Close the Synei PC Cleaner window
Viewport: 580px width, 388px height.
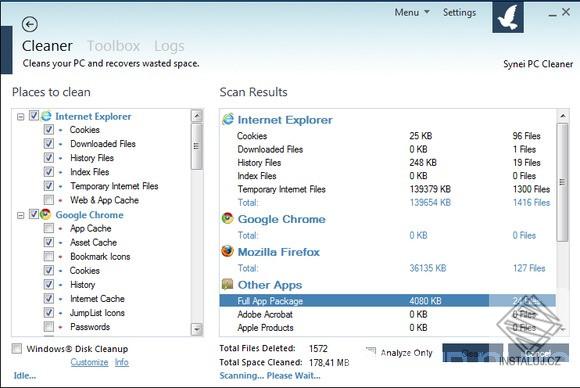(566, 12)
